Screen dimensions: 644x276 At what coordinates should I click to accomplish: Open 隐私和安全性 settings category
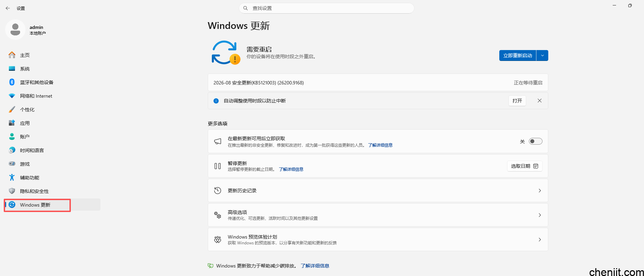52,191
